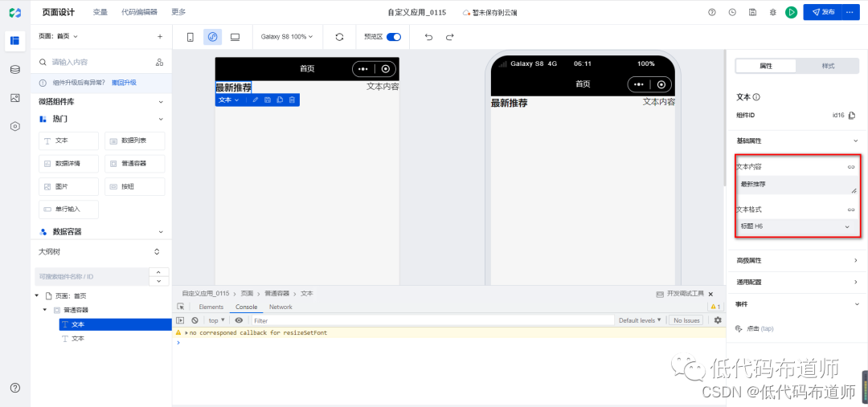Collapse the 微搭组件库 section
Image resolution: width=868 pixels, height=407 pixels.
(161, 102)
